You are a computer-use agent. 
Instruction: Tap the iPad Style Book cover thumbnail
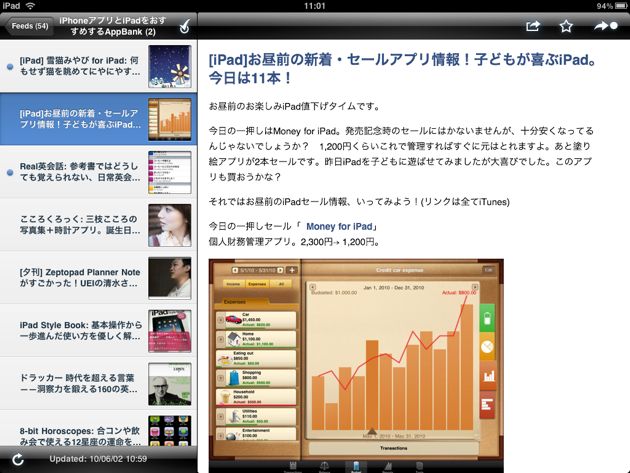coord(170,331)
